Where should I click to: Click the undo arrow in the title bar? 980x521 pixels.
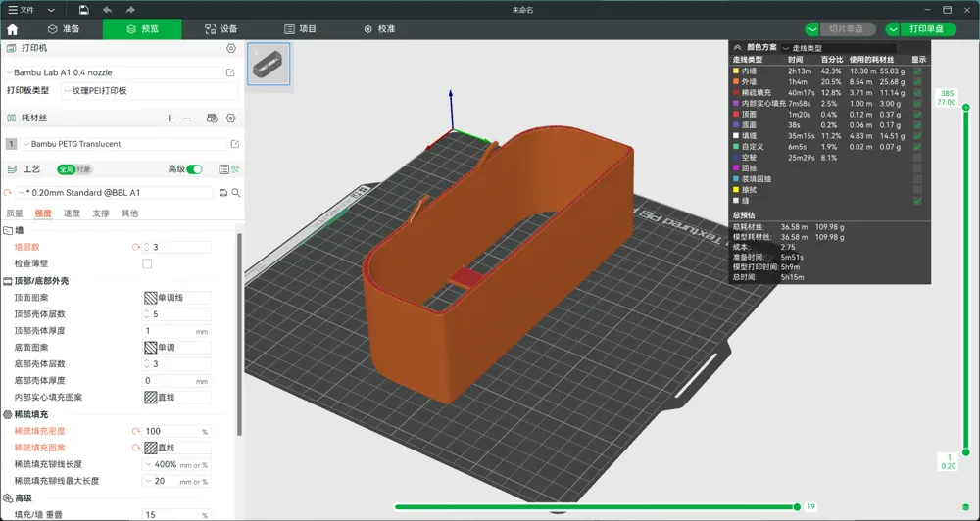point(107,10)
